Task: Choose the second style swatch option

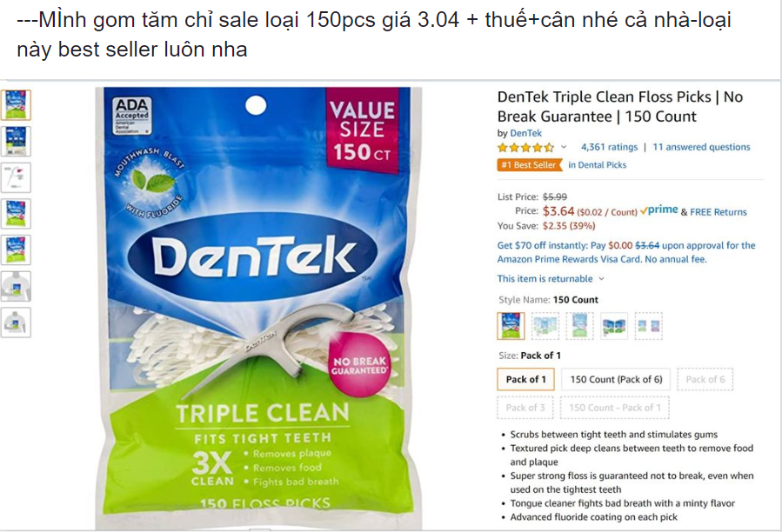Action: 545,326
